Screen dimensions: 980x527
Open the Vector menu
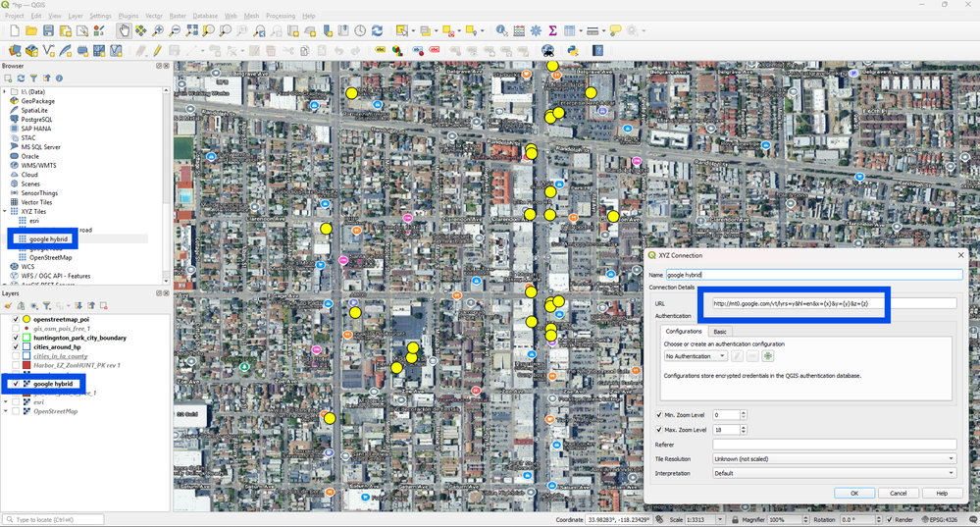154,17
